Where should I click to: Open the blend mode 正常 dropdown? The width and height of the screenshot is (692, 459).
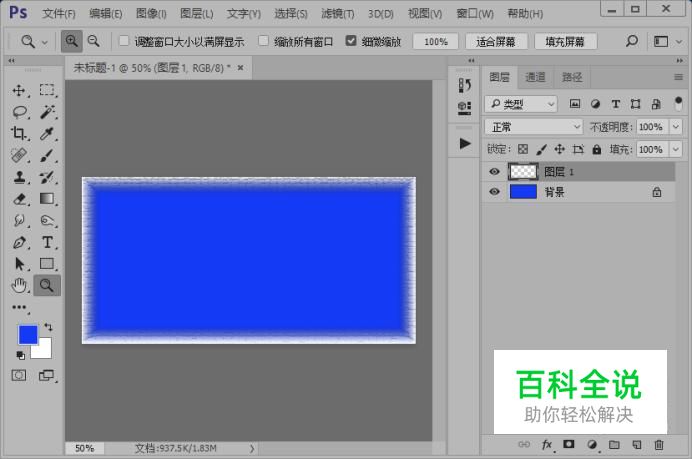coord(534,127)
